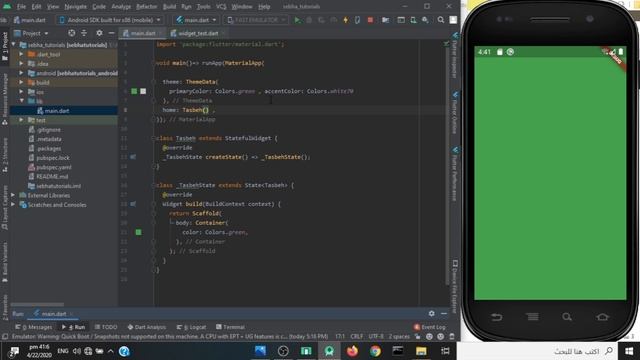Viewport: 640px width, 360px height.
Task: Open the Navigate menu
Action: tap(76, 6)
